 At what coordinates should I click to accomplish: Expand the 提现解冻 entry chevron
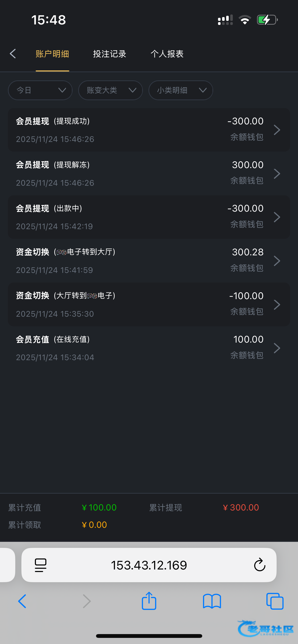277,174
